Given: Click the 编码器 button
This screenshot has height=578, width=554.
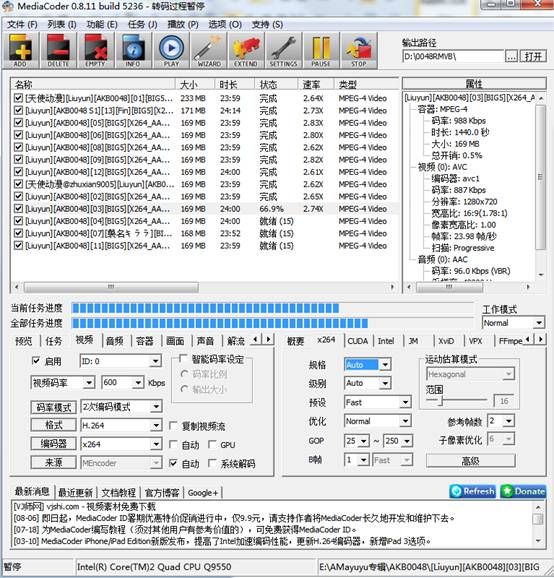Looking at the screenshot, I should [53, 444].
